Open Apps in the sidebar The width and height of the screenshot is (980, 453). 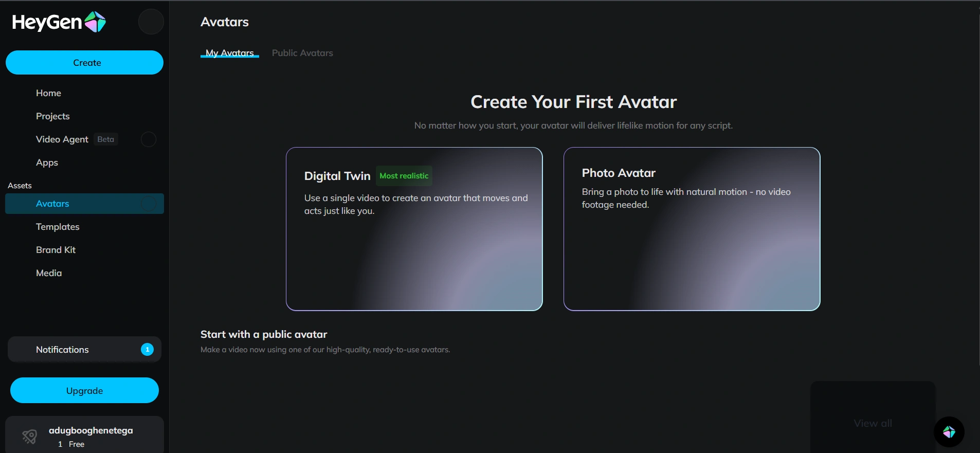coord(47,162)
